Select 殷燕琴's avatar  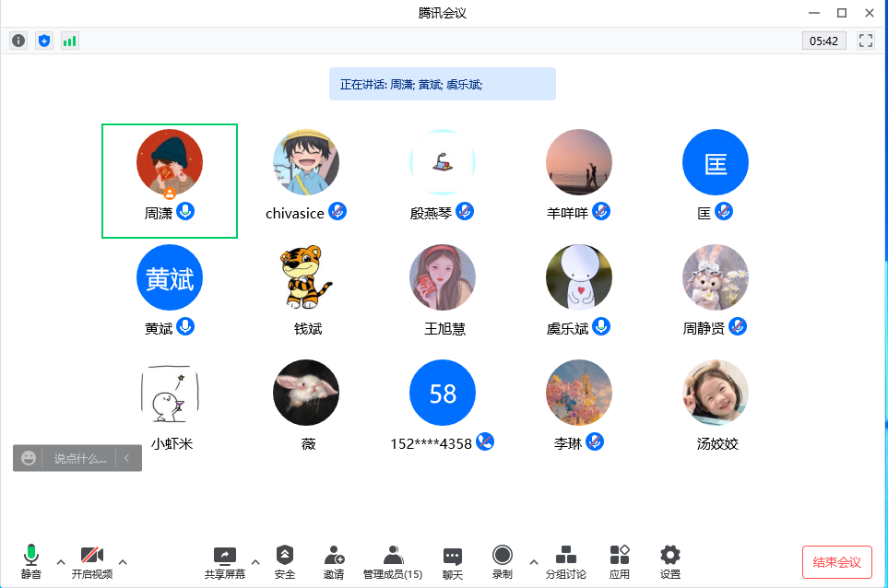point(443,162)
